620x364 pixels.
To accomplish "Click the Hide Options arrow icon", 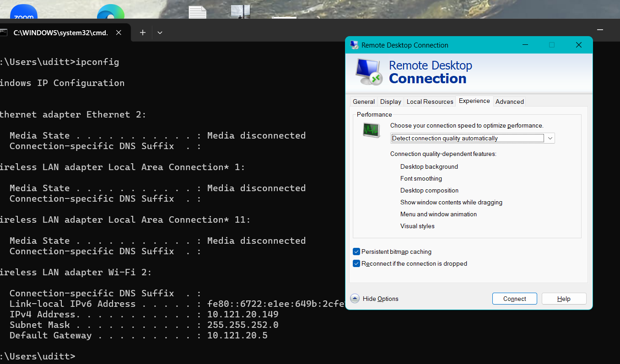I will [x=355, y=299].
